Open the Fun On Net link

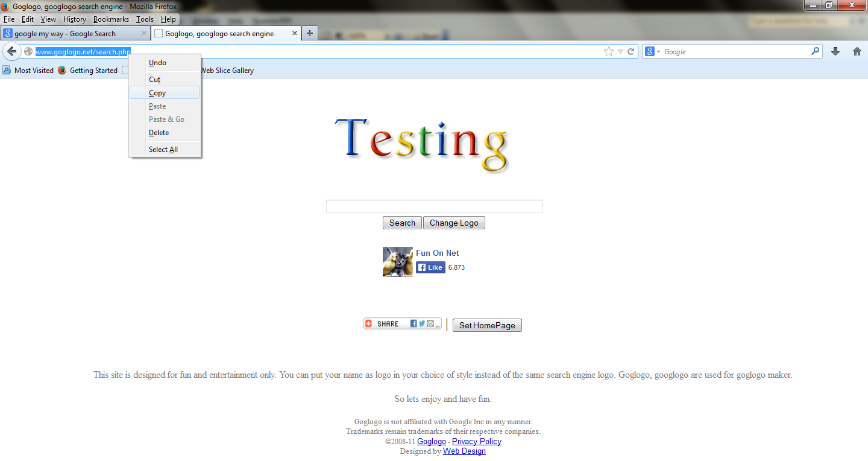tap(437, 253)
